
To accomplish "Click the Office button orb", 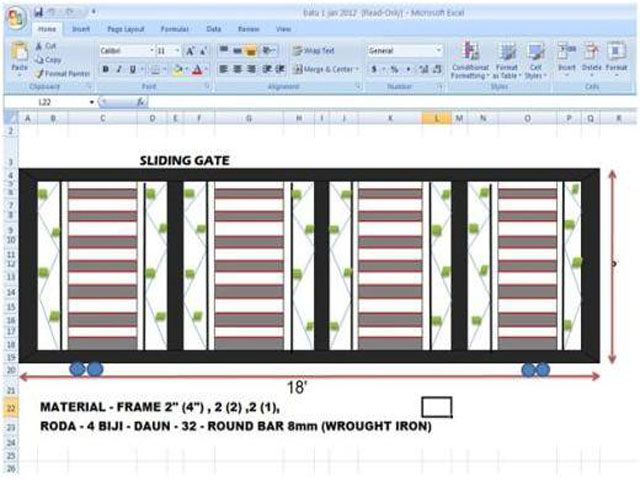I will tap(15, 17).
